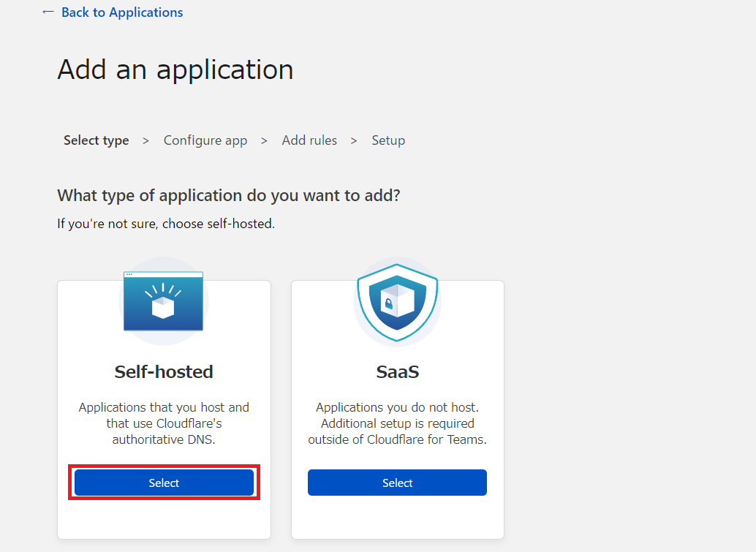
Task: Click the 'What type of application' question heading
Action: tap(229, 195)
